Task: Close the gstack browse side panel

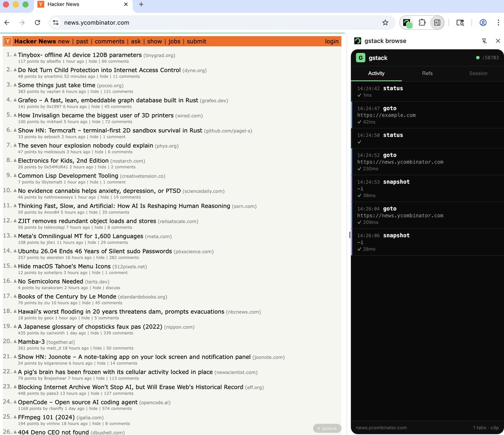Action: [498, 41]
